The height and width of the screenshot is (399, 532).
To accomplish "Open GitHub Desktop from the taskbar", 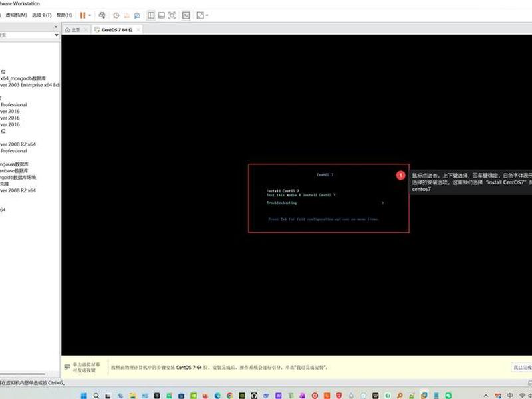I will 254,396.
